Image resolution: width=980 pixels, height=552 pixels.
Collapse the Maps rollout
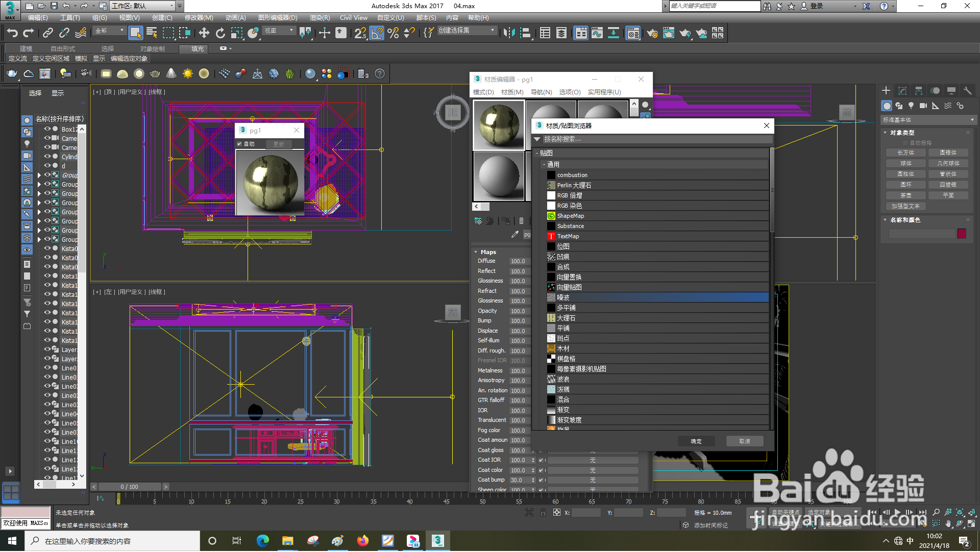(x=476, y=252)
